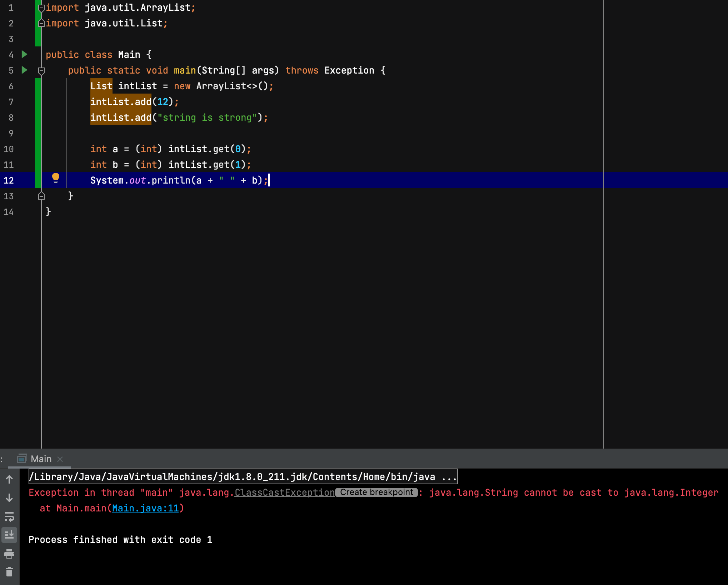Click the Main run tab window icon

click(22, 459)
